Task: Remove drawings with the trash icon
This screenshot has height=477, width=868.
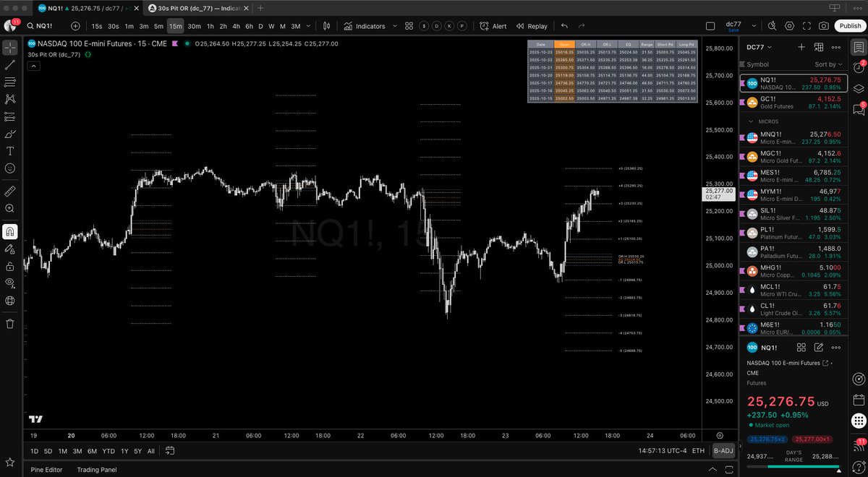Action: [10, 324]
